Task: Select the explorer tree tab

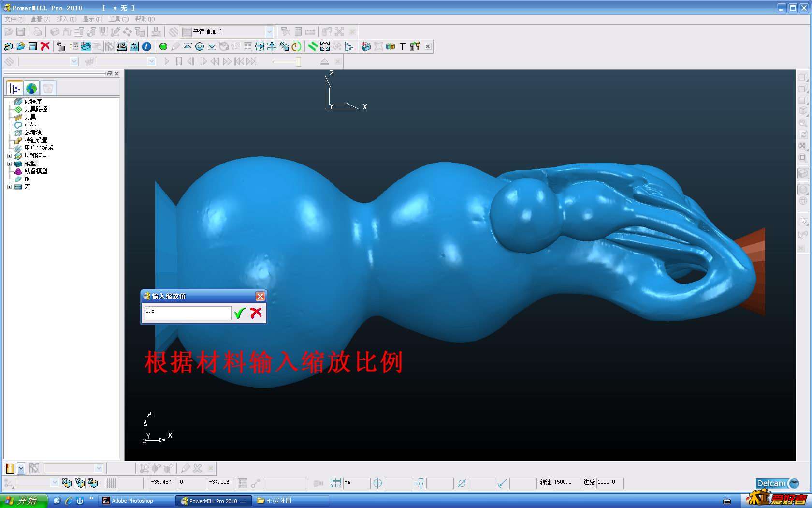Action: (x=14, y=89)
